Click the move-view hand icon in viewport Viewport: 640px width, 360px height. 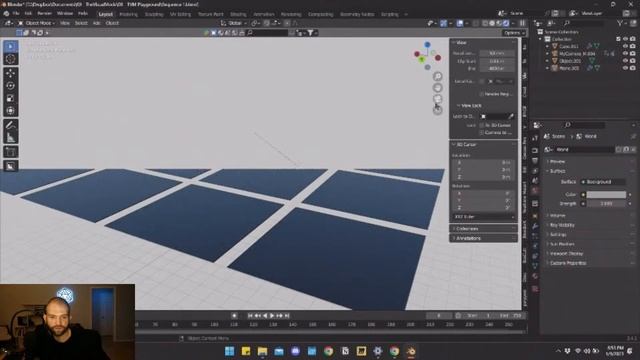[438, 87]
